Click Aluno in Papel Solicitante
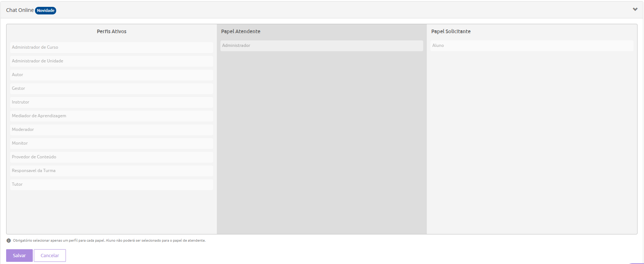This screenshot has width=644, height=264. 532,45
